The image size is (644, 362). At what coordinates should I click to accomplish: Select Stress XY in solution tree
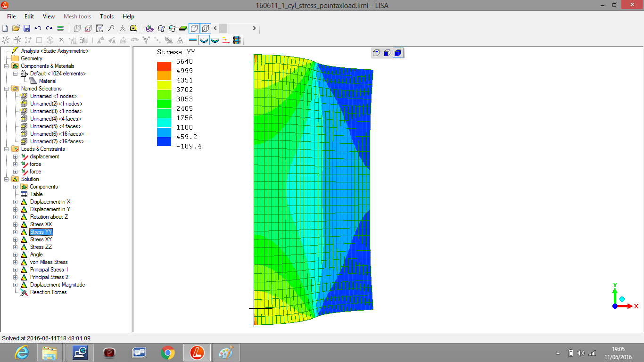(x=41, y=239)
